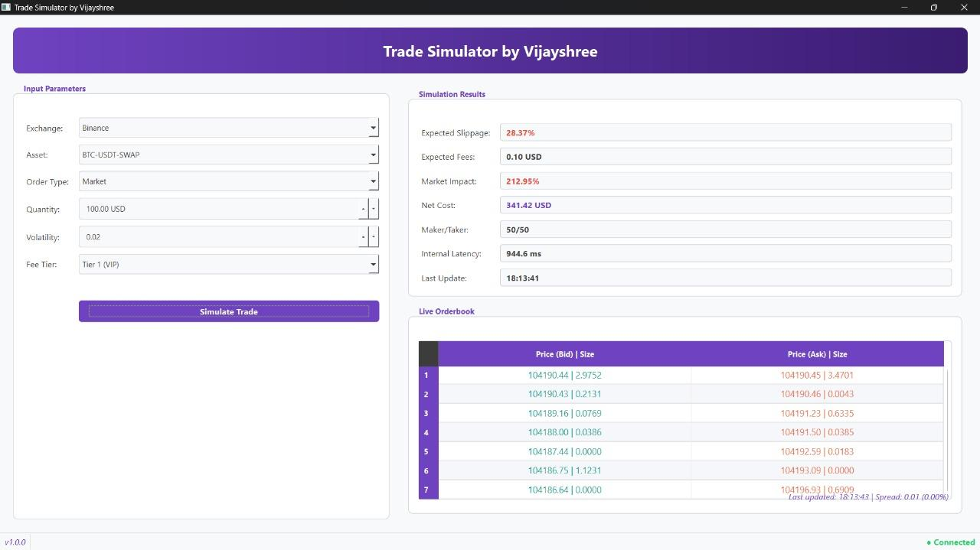Open the Exchange dropdown showing Binance

(229, 128)
